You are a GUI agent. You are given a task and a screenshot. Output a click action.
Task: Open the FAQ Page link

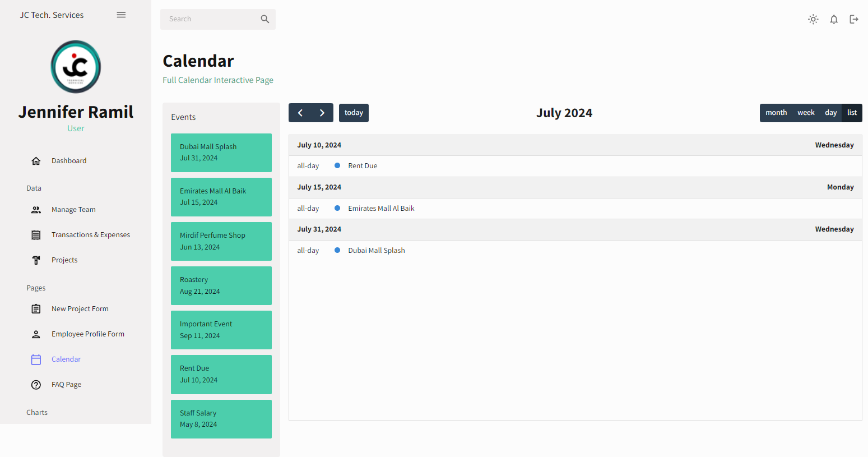[66, 385]
